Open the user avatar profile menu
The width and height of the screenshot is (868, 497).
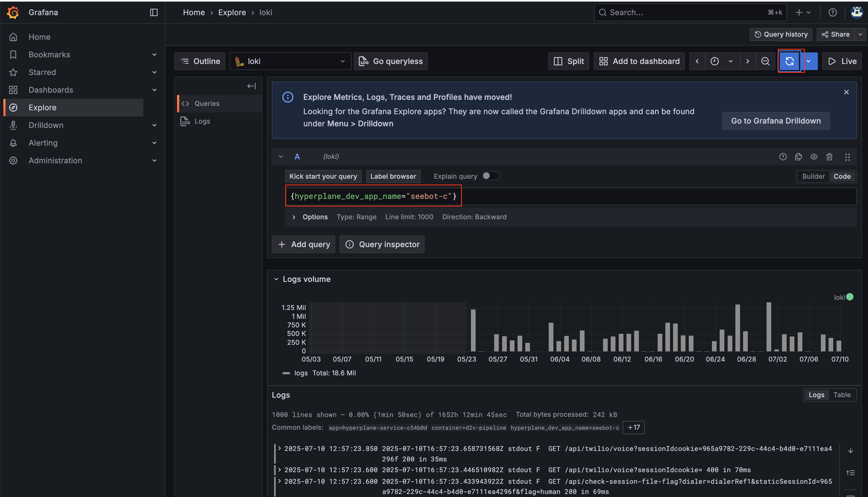click(856, 12)
